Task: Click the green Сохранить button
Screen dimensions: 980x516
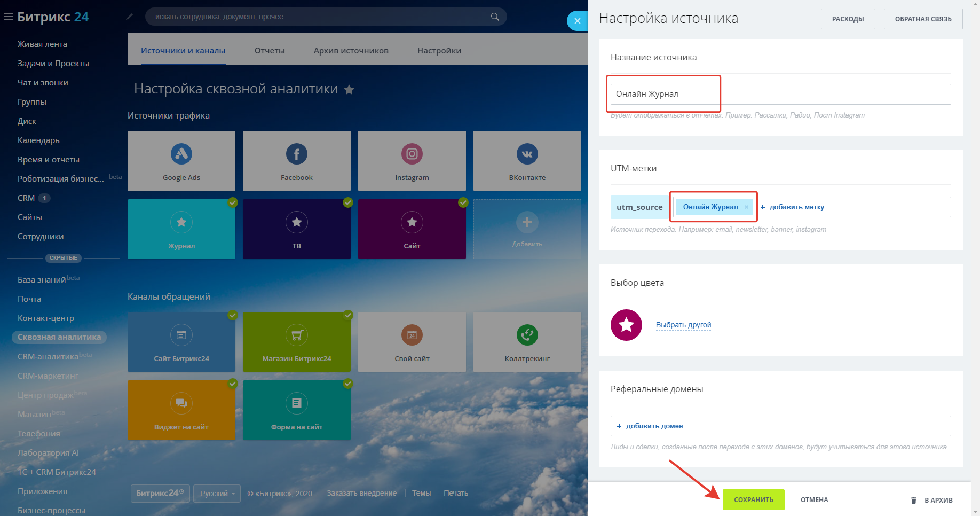Action: [753, 500]
